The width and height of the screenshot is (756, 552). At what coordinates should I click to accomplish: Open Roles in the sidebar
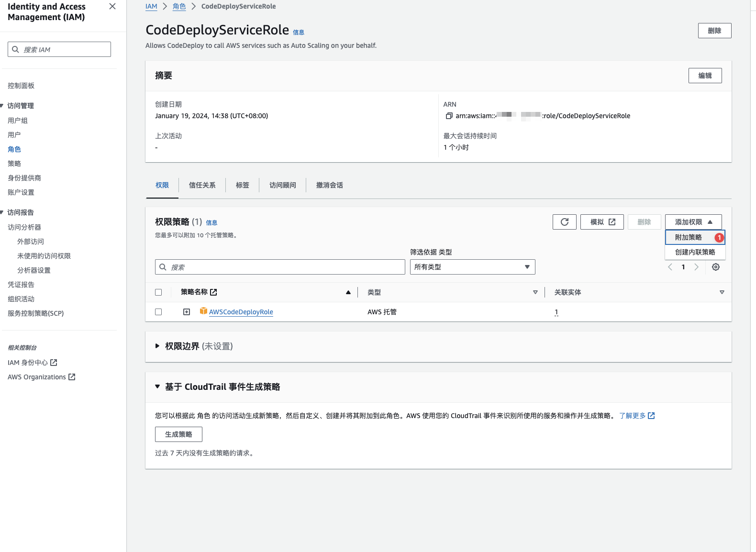(x=14, y=149)
